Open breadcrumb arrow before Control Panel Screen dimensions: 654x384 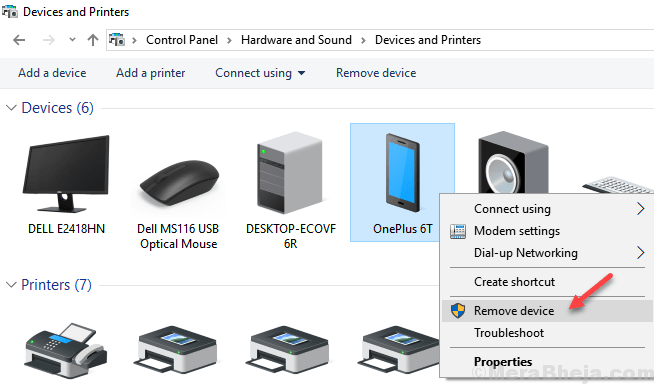point(134,40)
